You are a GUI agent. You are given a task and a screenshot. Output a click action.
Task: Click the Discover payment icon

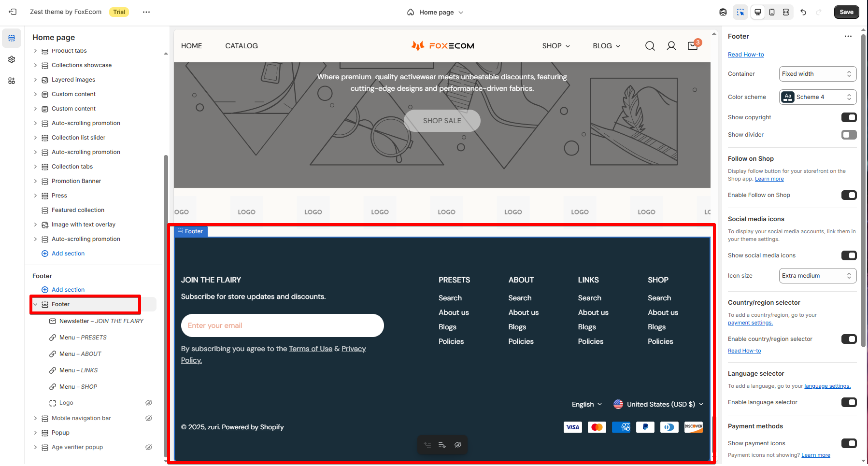click(x=694, y=427)
